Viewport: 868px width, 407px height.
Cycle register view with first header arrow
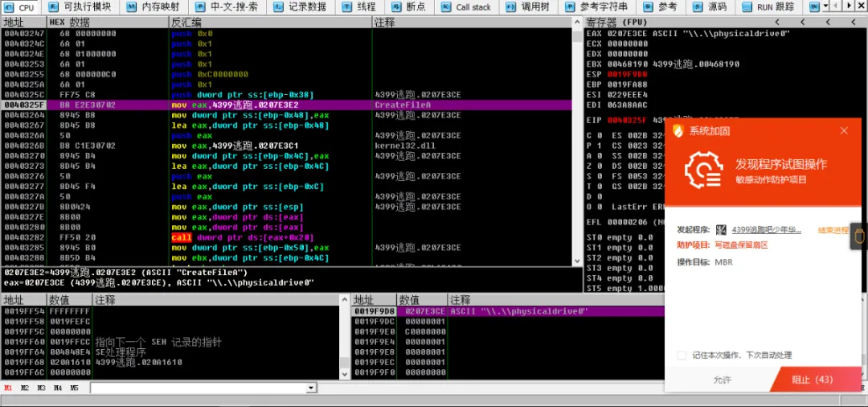point(778,23)
